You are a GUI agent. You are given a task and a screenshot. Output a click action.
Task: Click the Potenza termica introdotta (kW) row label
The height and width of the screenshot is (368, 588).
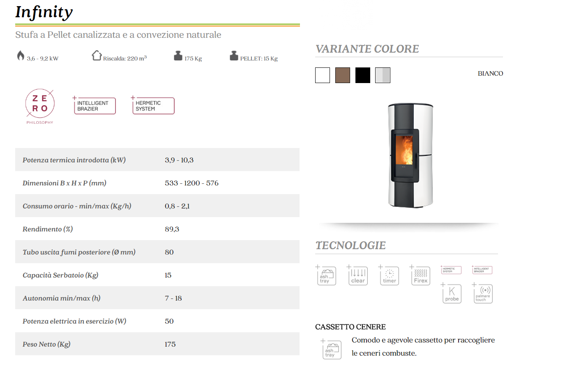(74, 160)
